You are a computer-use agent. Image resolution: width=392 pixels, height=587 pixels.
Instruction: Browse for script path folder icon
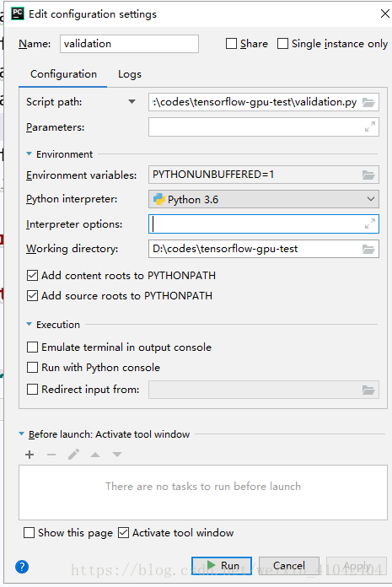pos(368,102)
